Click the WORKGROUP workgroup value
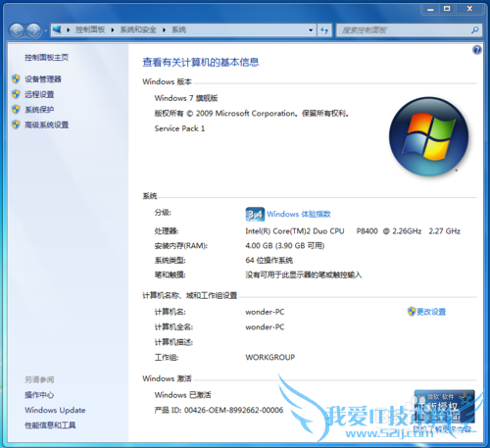490x448 pixels. click(x=270, y=357)
